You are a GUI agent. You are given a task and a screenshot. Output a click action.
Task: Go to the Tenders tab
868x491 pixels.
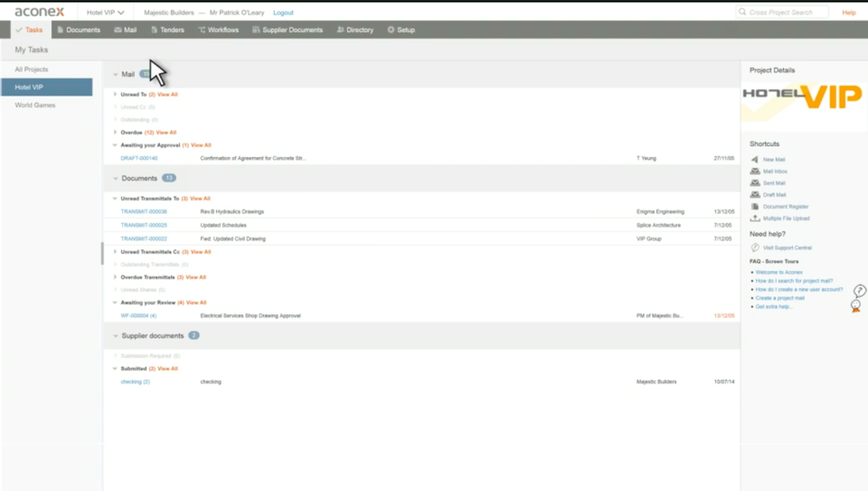coord(168,30)
